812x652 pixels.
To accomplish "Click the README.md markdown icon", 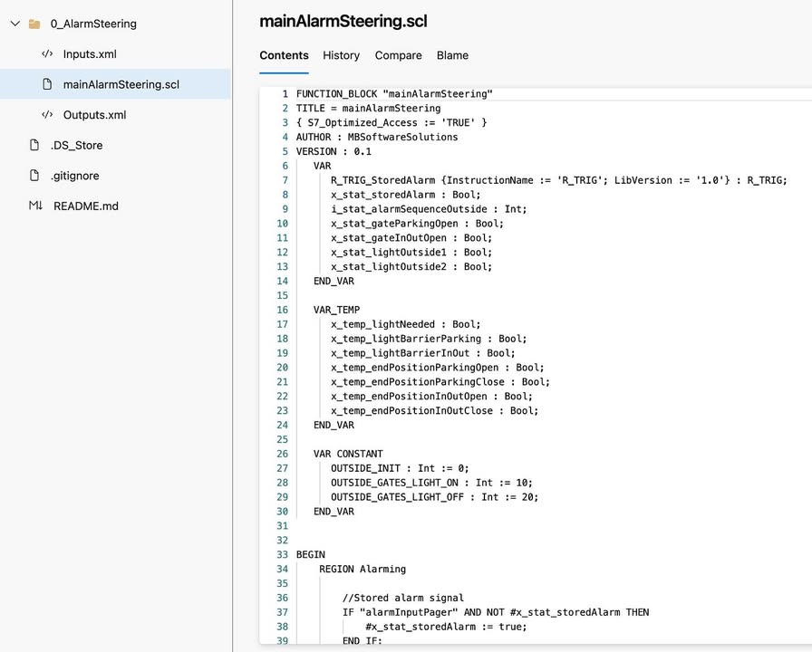I will [35, 206].
